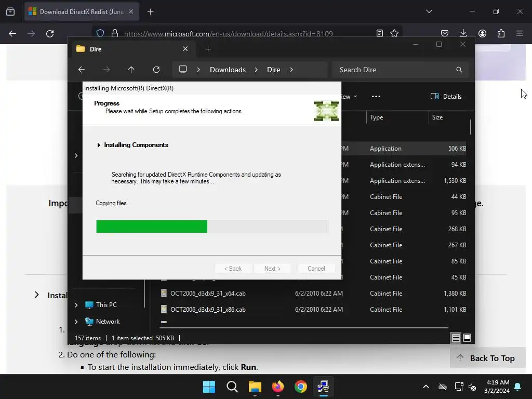This screenshot has width=532, height=399.
Task: Open Firefox extensions puzzle icon
Action: 501,33
